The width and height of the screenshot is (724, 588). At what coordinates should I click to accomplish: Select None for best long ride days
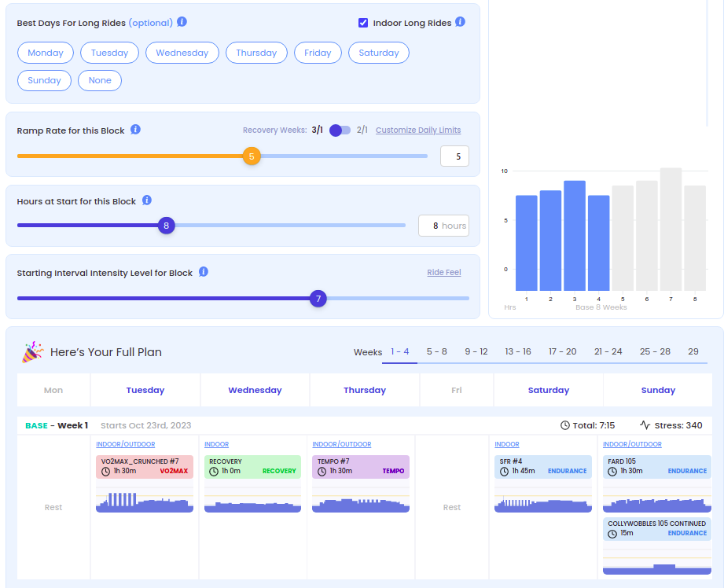tap(100, 80)
